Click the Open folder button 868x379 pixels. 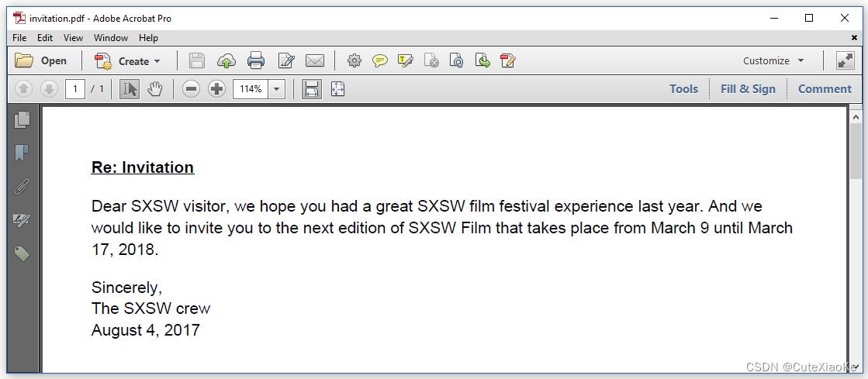(x=40, y=61)
